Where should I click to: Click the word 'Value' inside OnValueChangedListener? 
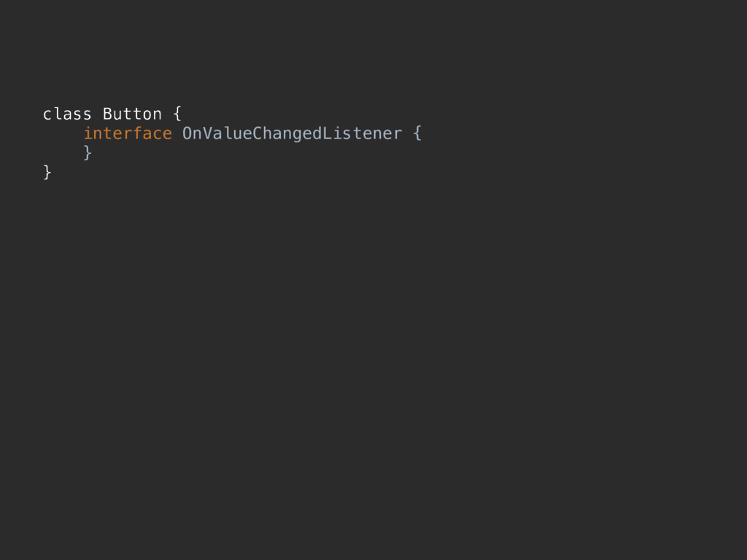228,133
